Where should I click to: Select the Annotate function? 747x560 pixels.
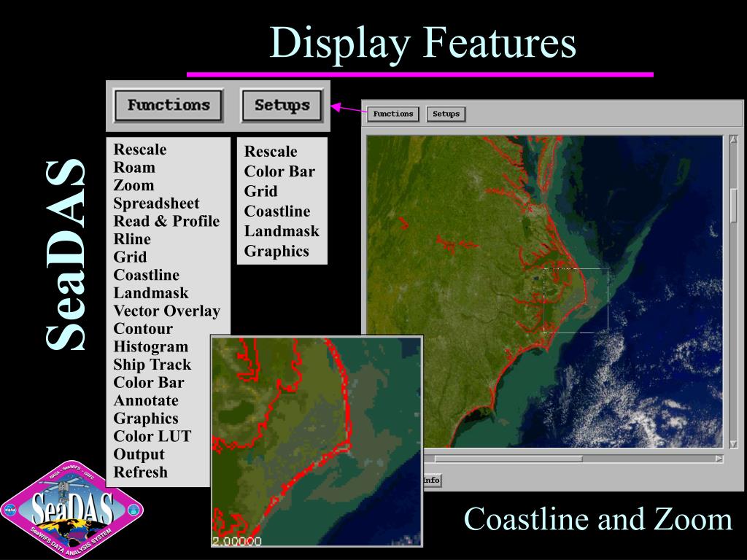coord(146,400)
